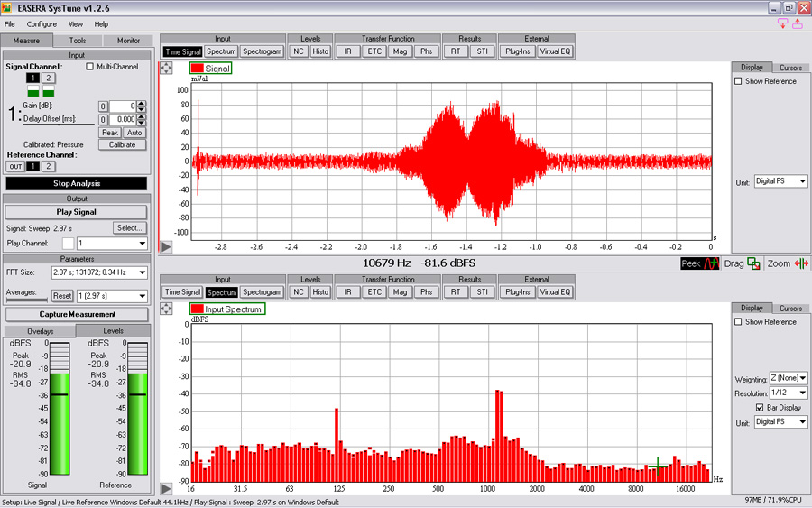Image resolution: width=812 pixels, height=508 pixels.
Task: Click the pink upward-arrow panel icon in the menu bar
Action: (798, 23)
